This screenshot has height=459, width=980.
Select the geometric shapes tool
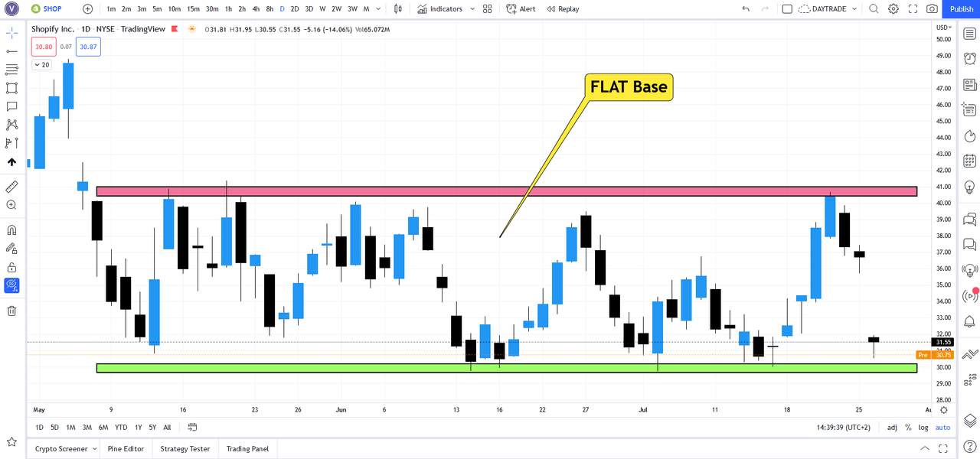coord(11,88)
